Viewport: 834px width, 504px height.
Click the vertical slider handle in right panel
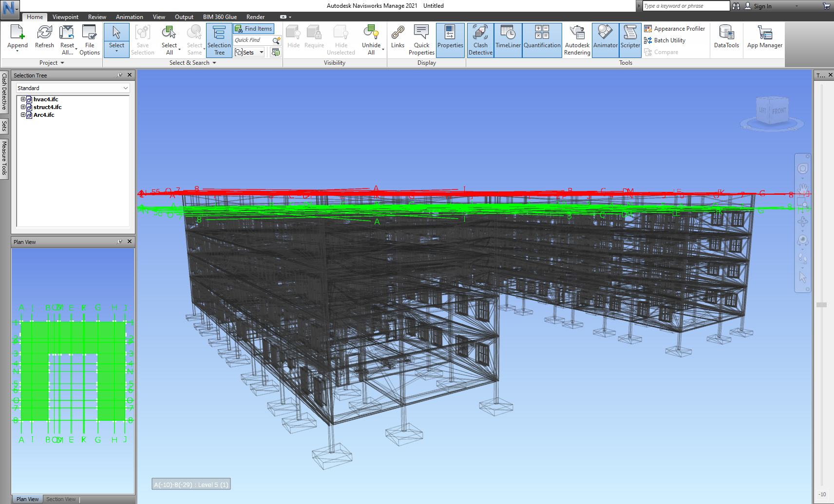click(x=821, y=305)
